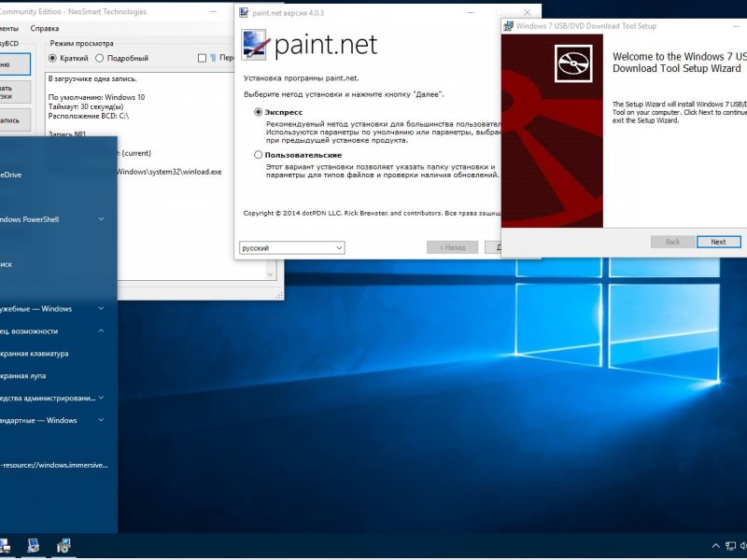
Task: Click the paint.net title bar icon
Action: 244,13
